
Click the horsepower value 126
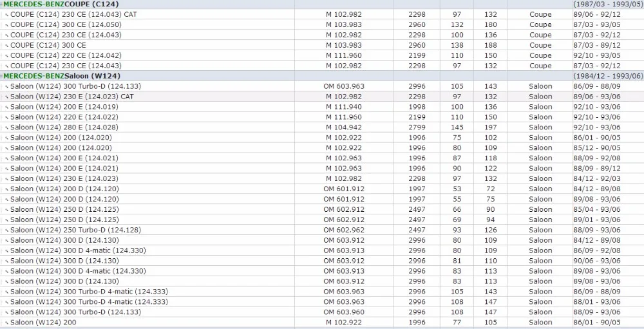coord(490,230)
